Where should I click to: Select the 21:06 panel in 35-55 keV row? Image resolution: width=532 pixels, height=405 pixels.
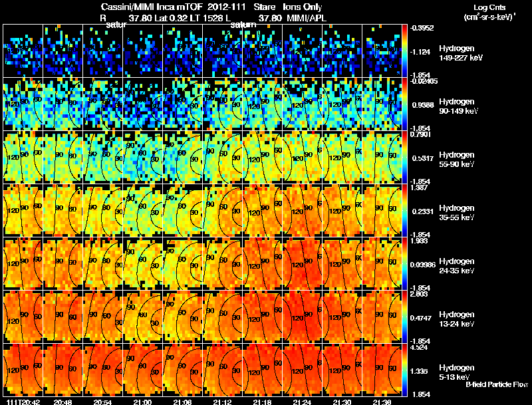[182, 210]
